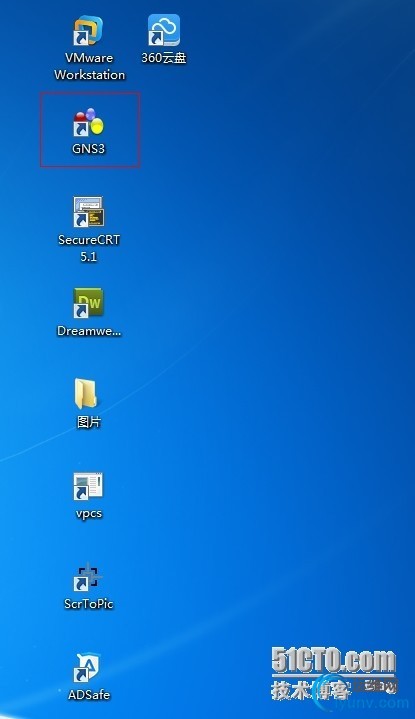
Task: Click the "ScrToPic" label text
Action: [x=89, y=604]
